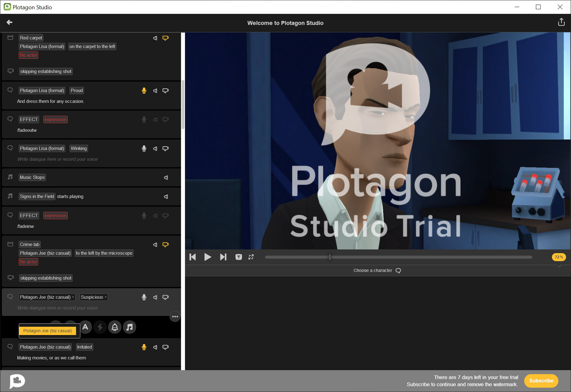This screenshot has height=392, width=571.
Task: Click the camera icon on Winking row
Action: pos(166,148)
